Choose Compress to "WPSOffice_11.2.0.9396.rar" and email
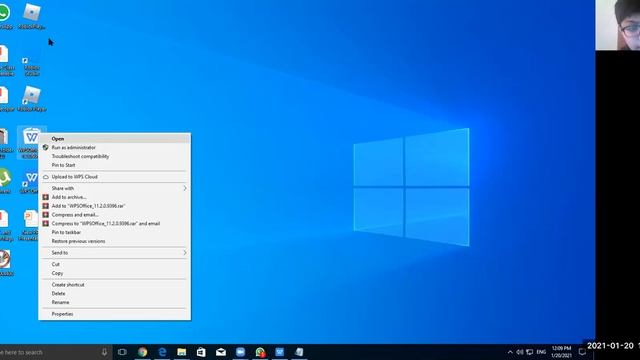This screenshot has width=640, height=360. tap(114, 224)
